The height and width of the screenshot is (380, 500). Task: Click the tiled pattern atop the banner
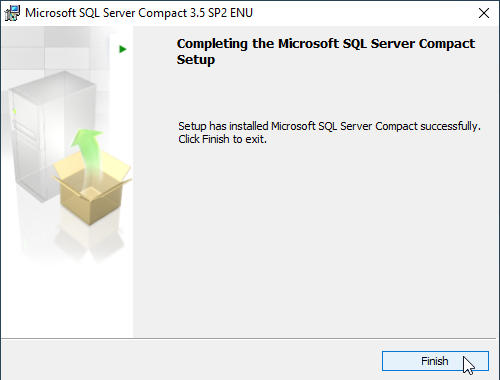[55, 47]
